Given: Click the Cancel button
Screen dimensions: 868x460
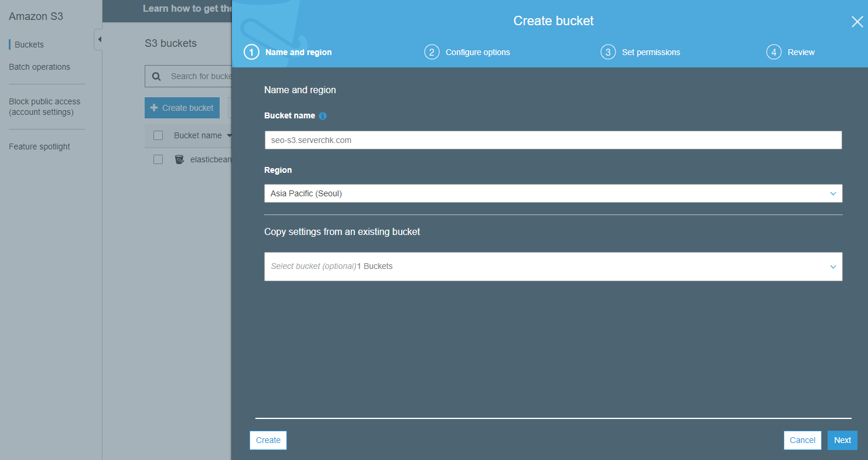Looking at the screenshot, I should pos(802,440).
